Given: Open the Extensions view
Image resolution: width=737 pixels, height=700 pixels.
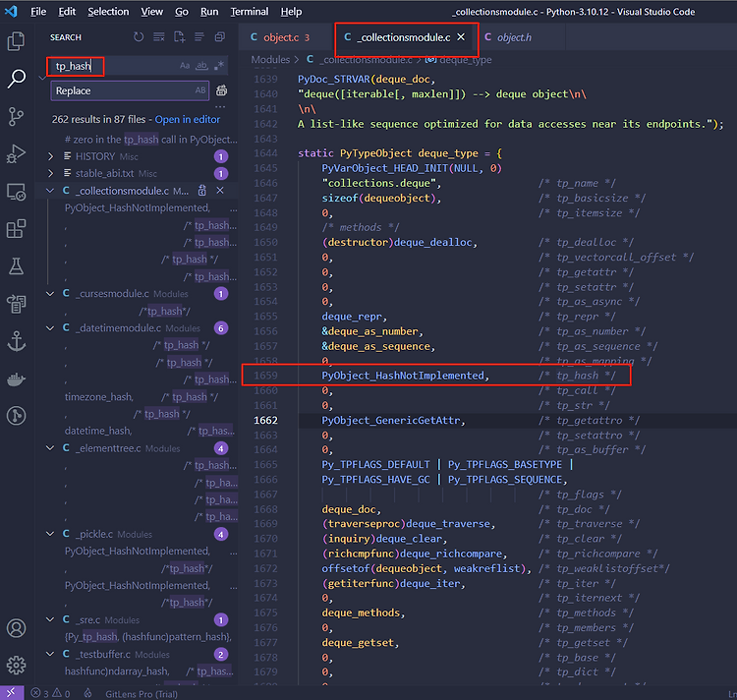Looking at the screenshot, I should 16,229.
